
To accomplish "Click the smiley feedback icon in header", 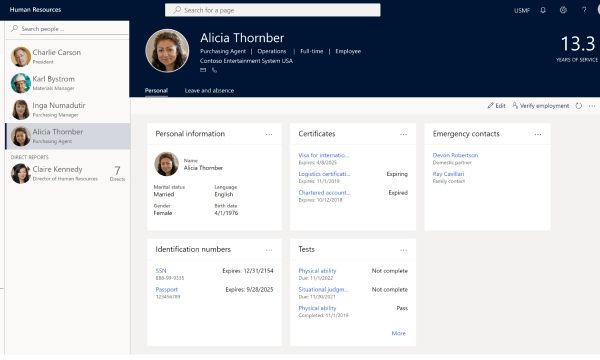I will point(563,10).
